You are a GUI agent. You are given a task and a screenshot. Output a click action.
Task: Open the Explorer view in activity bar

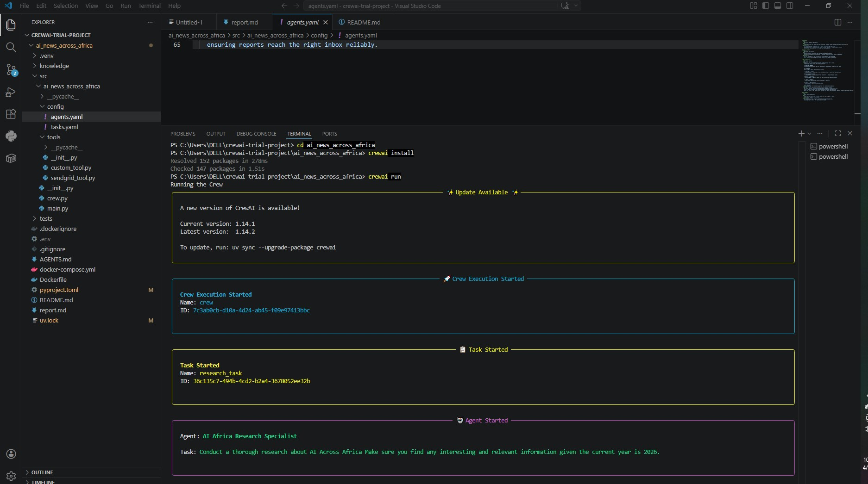11,25
